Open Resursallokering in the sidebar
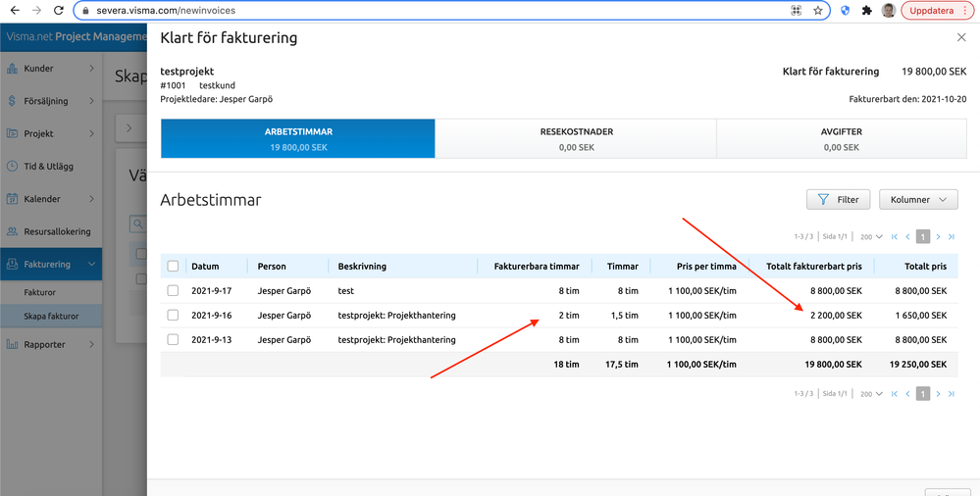The width and height of the screenshot is (980, 496). tap(57, 231)
